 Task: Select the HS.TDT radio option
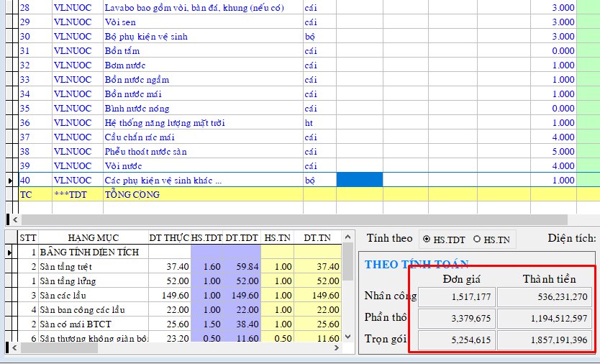pos(427,239)
